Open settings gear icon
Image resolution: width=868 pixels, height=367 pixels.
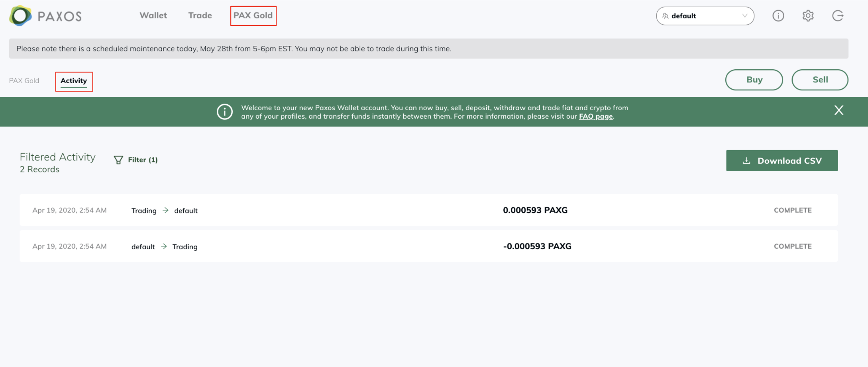[808, 16]
